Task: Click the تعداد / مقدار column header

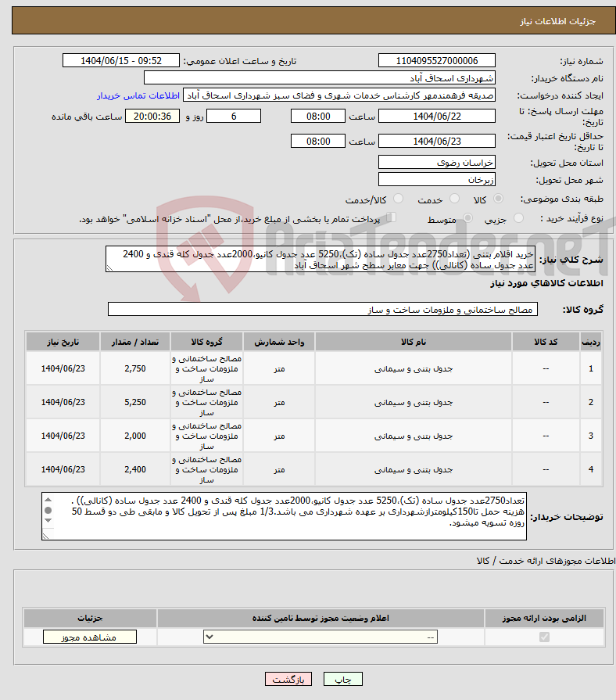Action: (x=135, y=342)
